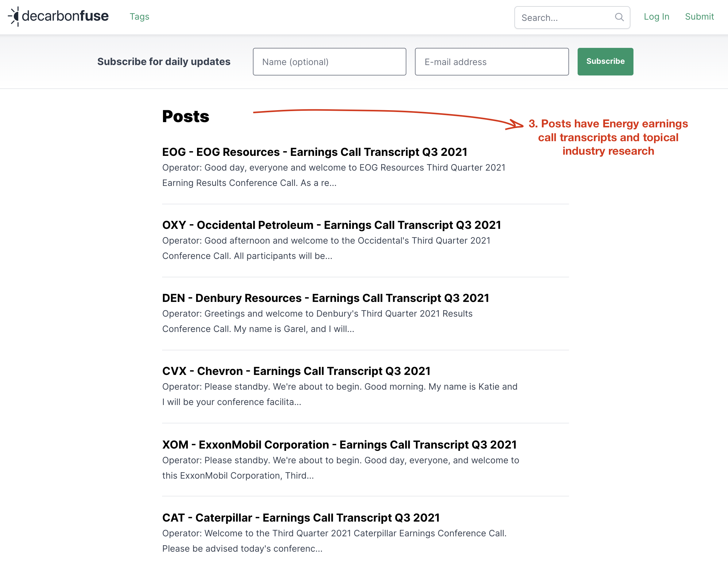The image size is (728, 567).
Task: Click the red annotation about Energy earnings
Action: point(608,137)
